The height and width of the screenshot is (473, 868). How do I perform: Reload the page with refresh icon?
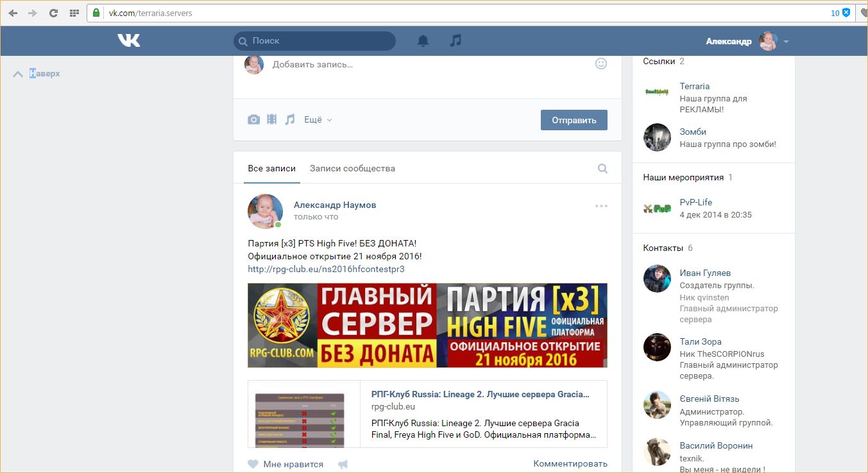pos(53,13)
